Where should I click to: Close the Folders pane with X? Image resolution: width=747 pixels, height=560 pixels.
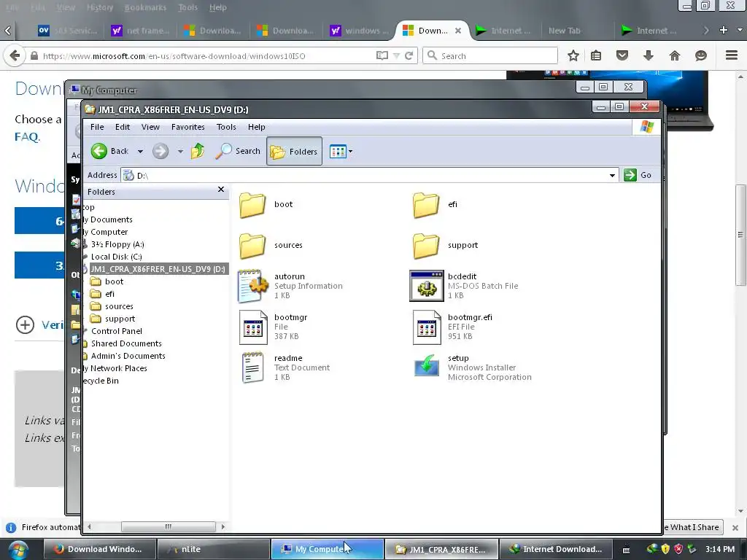click(x=221, y=190)
